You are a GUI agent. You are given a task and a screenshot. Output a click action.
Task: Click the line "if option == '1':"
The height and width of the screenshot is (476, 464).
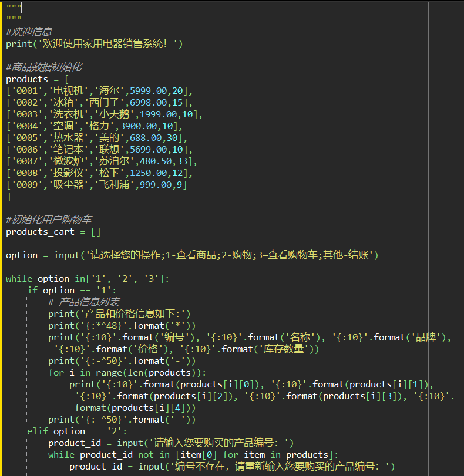(72, 291)
